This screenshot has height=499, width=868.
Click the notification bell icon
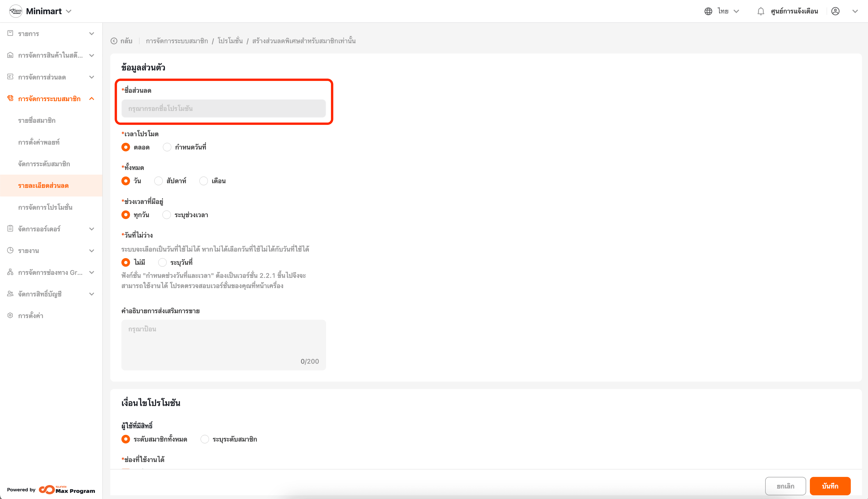(x=760, y=11)
